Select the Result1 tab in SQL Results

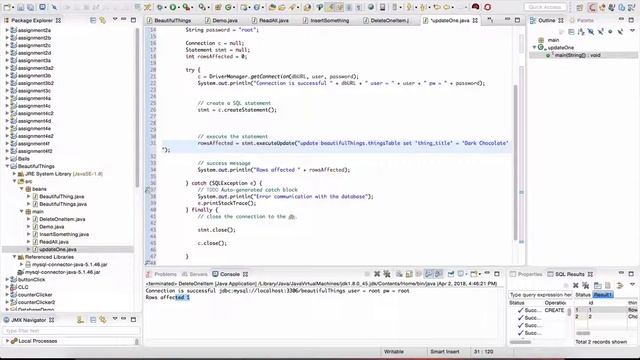(603, 295)
